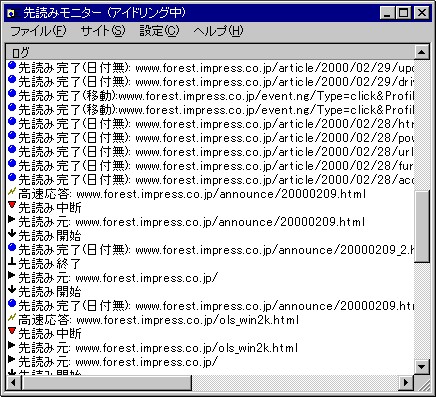This screenshot has width=436, height=397.
Task: Click horizontal scrollbar right arrow
Action: point(406,382)
